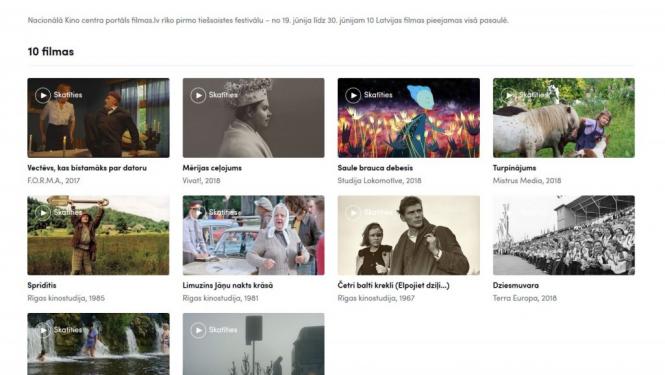Open title link 'Četri balti krekli (Elpojiet dziļi...)'
This screenshot has height=375, width=665.
click(394, 285)
